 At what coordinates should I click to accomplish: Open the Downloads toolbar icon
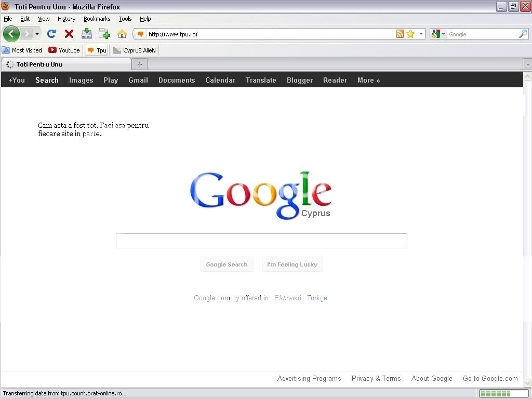[87, 34]
